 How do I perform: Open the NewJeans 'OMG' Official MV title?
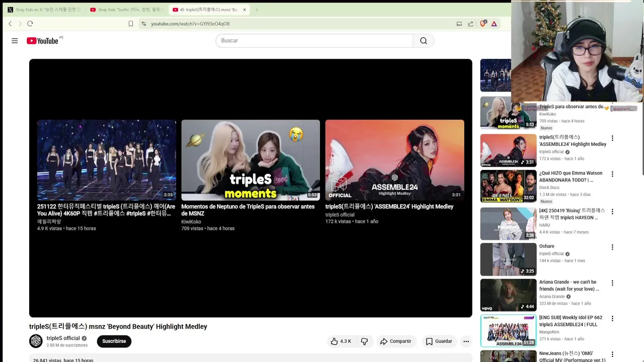[x=572, y=356]
